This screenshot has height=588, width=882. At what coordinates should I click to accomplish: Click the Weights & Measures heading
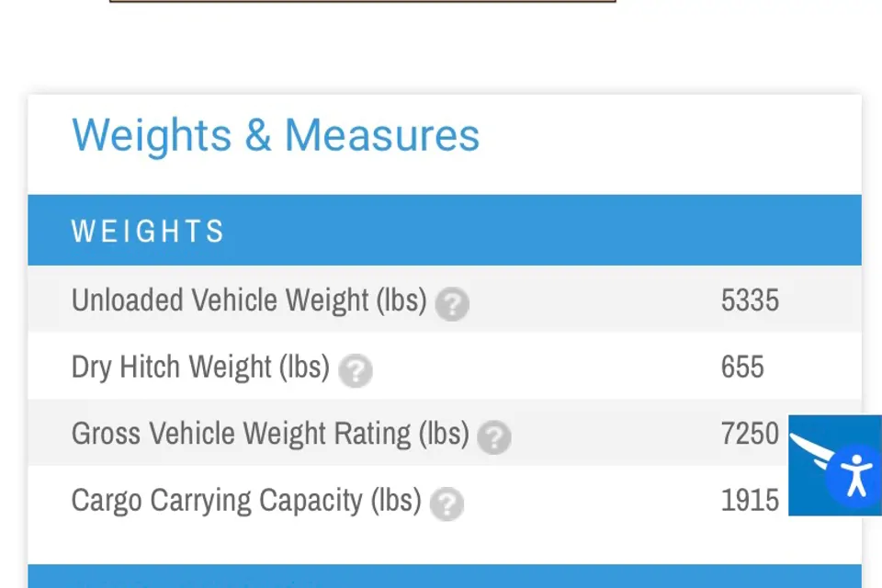point(276,135)
